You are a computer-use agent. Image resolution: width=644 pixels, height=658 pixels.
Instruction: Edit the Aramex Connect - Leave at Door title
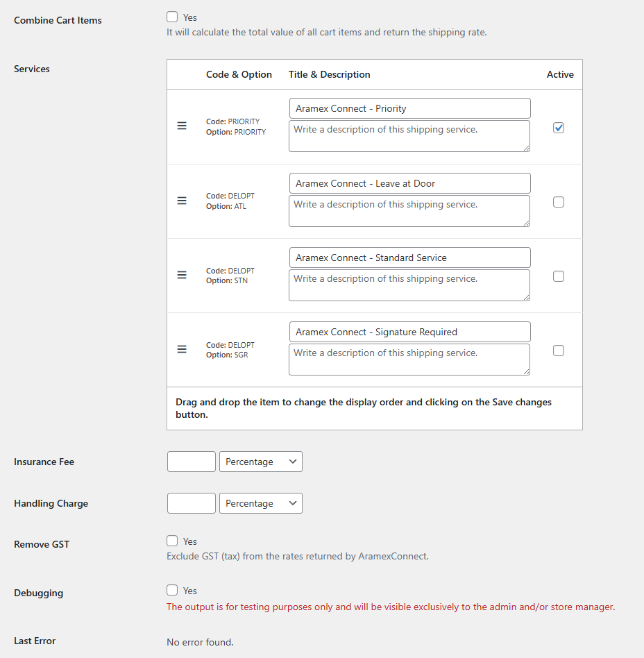(410, 183)
